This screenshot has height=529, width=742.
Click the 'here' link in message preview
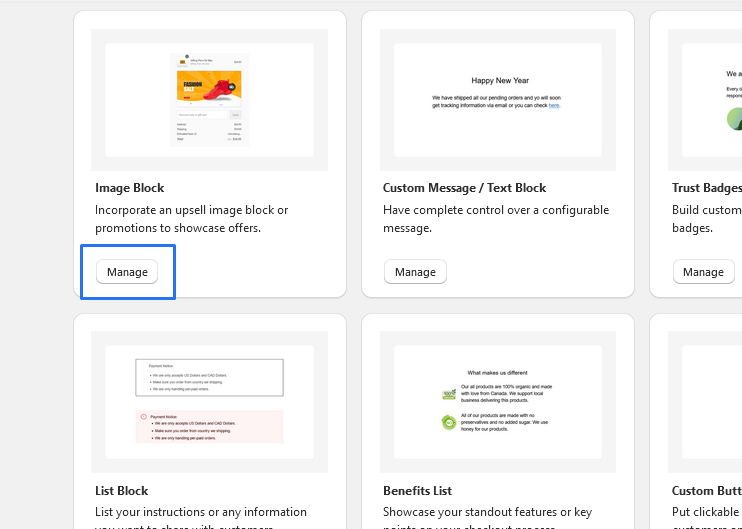pos(554,105)
